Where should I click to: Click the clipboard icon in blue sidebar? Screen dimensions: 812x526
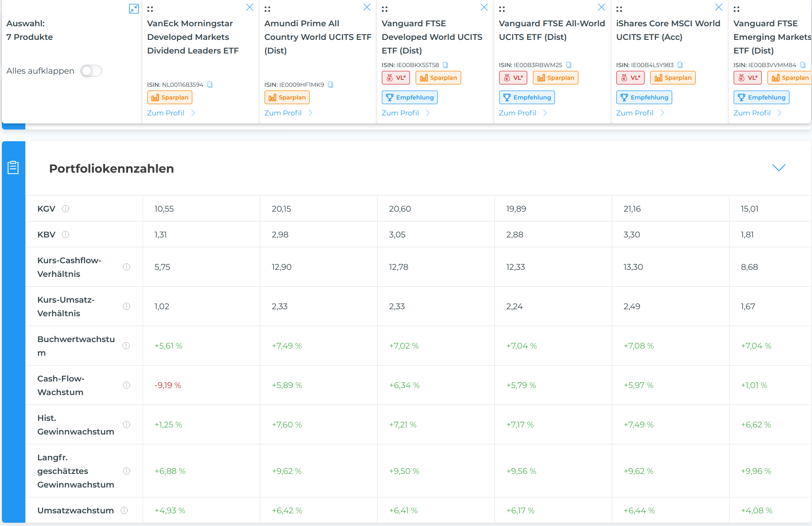13,168
